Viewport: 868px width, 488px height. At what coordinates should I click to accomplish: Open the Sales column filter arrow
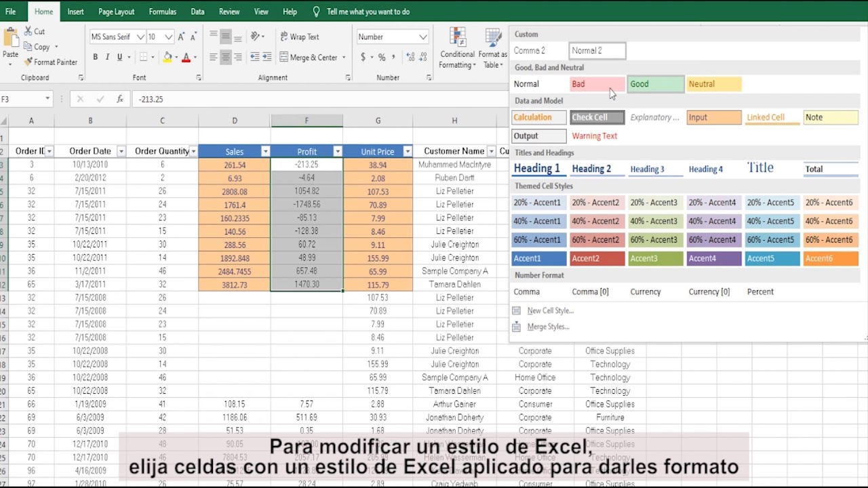tap(265, 151)
